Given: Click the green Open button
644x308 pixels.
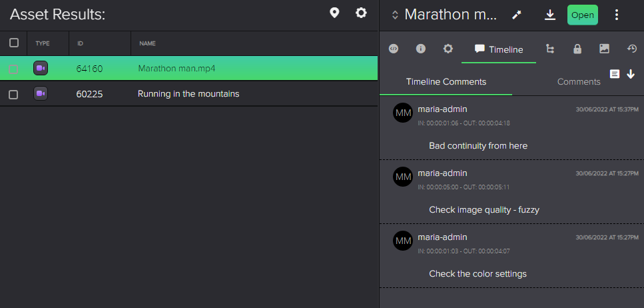Looking at the screenshot, I should click(x=582, y=15).
